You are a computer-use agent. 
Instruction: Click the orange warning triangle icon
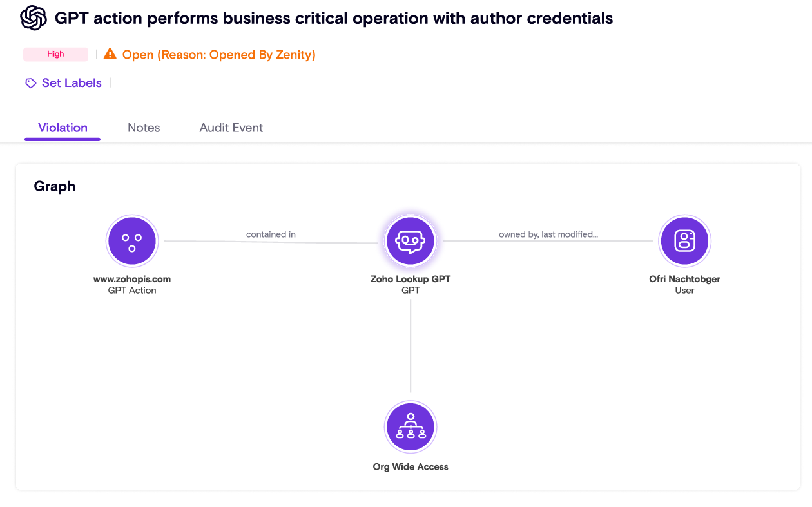[x=110, y=54]
